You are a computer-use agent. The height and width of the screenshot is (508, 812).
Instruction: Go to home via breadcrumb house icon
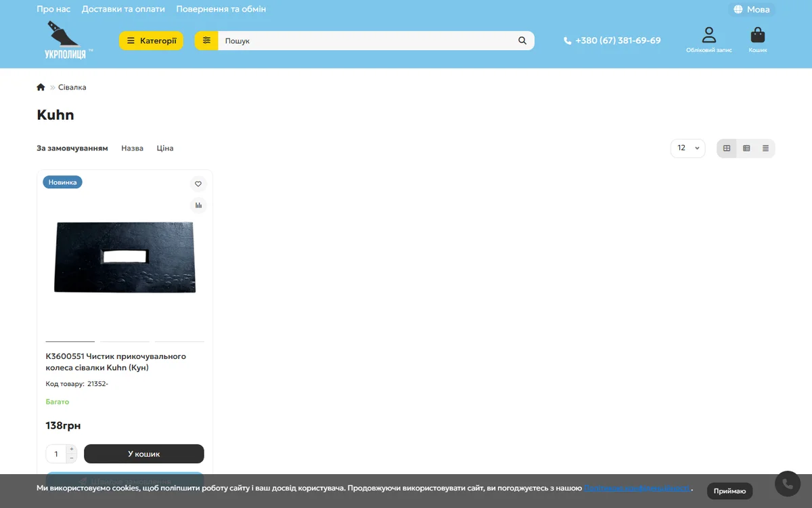(41, 87)
